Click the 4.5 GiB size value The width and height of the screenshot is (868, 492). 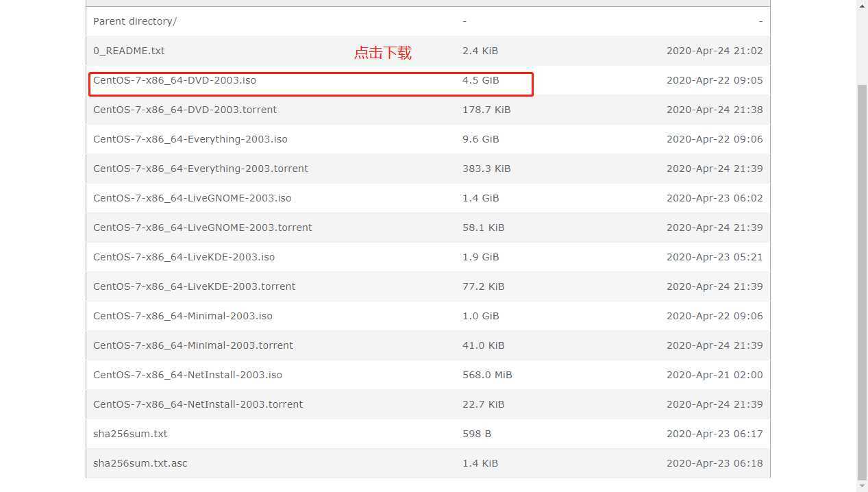(481, 80)
